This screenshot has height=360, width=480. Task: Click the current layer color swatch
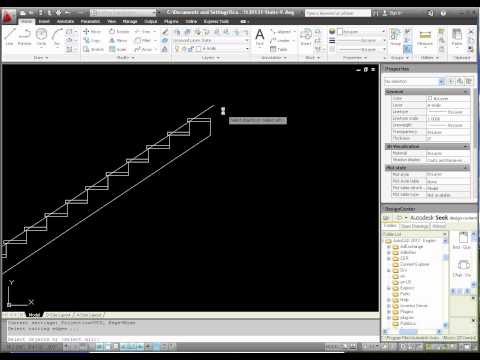point(199,49)
